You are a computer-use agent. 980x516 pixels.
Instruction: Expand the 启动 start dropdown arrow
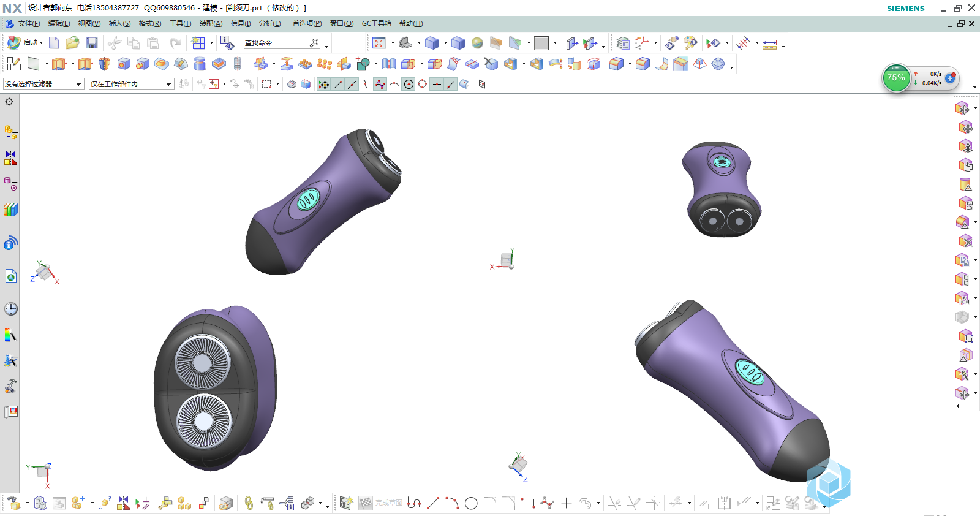[41, 43]
